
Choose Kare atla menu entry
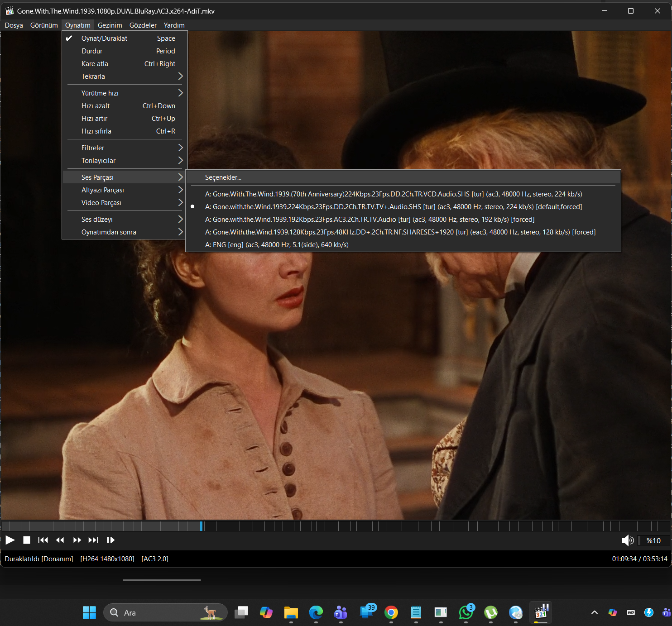point(125,64)
